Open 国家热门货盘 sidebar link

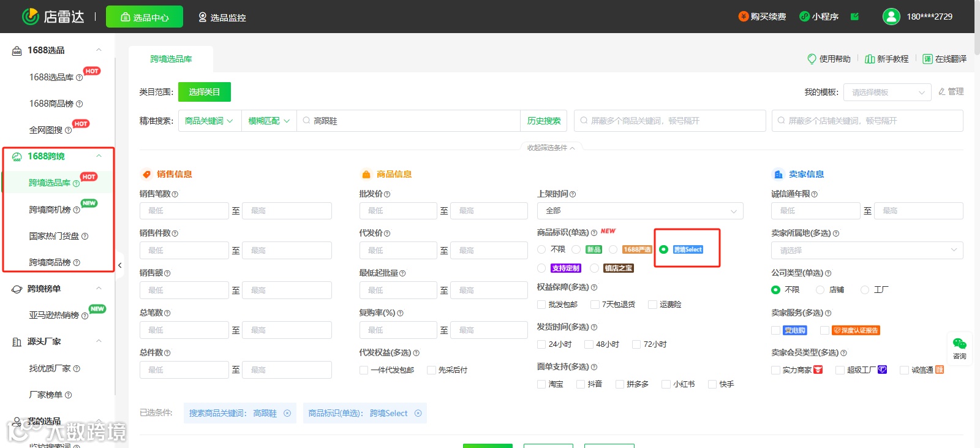tap(54, 236)
